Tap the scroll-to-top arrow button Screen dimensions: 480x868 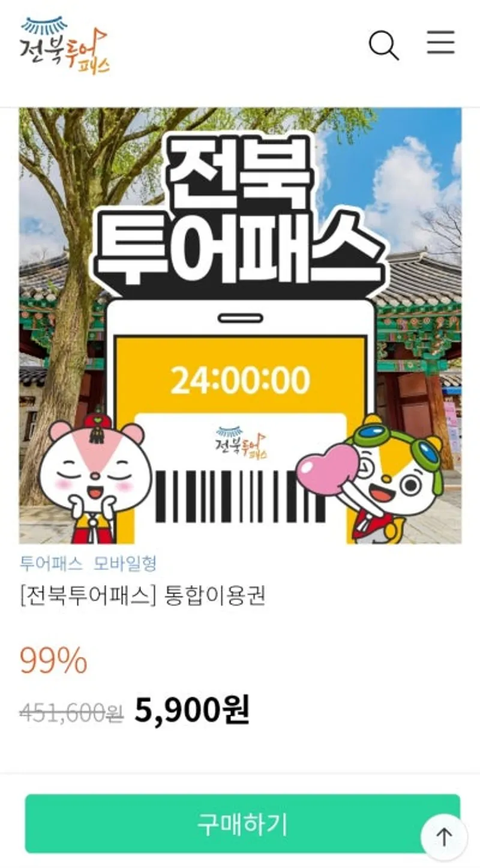pos(444,837)
